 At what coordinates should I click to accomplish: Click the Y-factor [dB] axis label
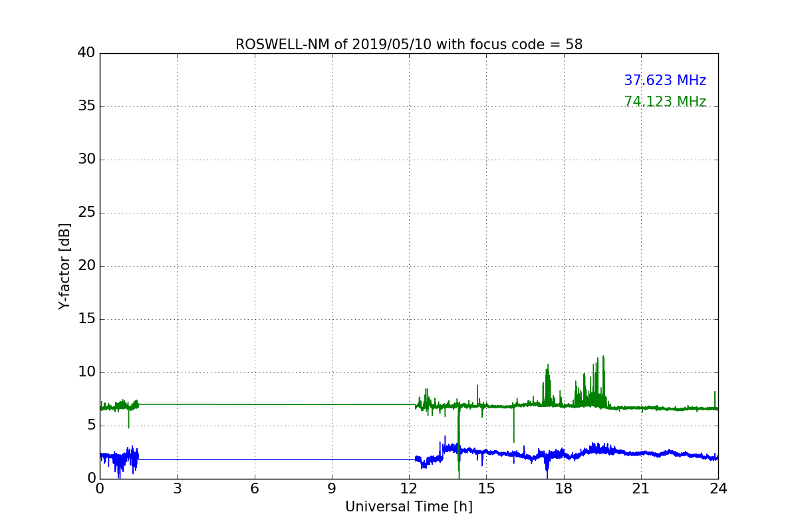click(65, 266)
